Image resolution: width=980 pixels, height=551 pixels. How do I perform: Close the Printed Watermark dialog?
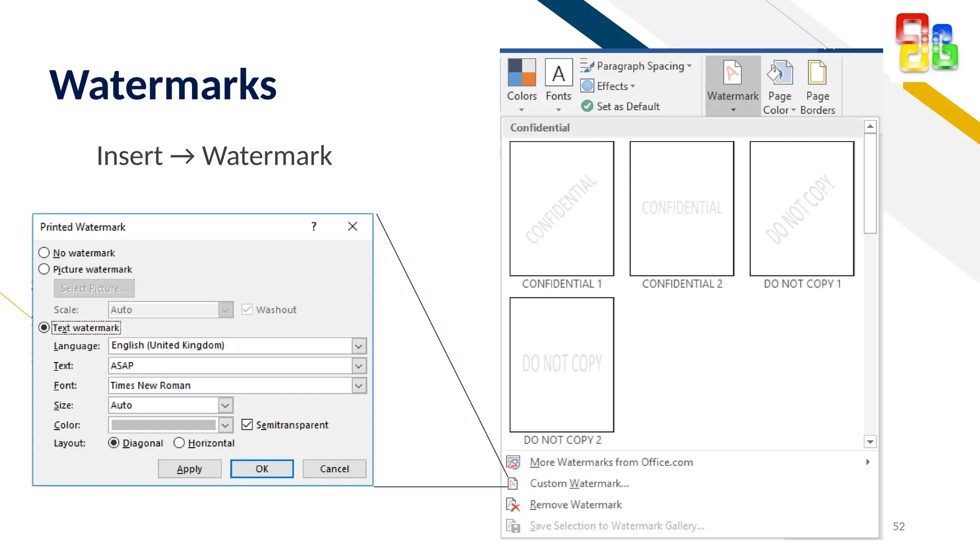(353, 226)
